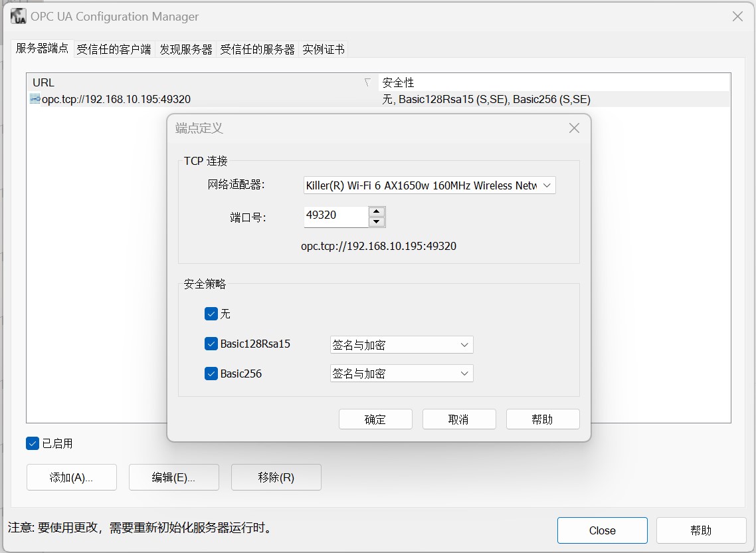Switch to the 受信任的服务器 tab
This screenshot has width=756, height=553.
pos(256,49)
